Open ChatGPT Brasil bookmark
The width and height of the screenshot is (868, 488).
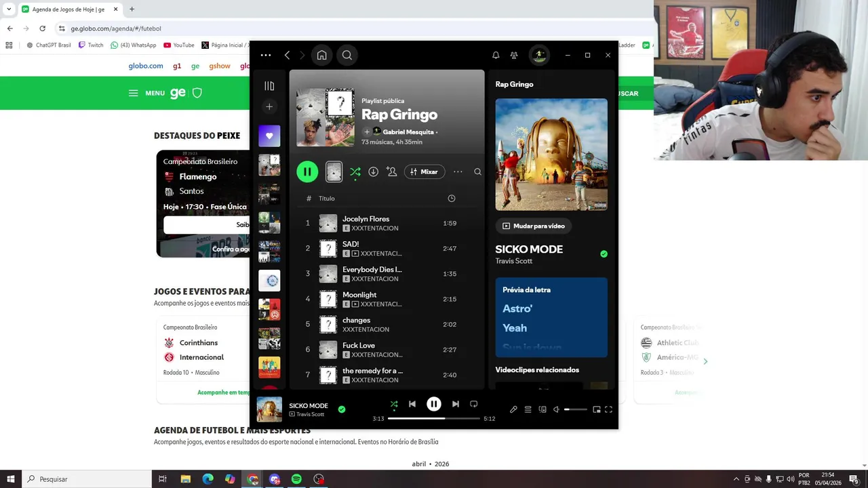[x=49, y=45]
